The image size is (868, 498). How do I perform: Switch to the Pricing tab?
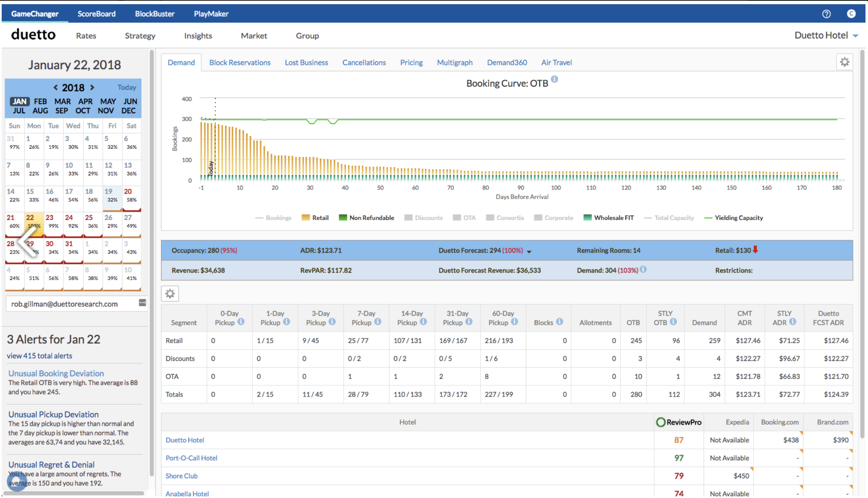point(411,62)
